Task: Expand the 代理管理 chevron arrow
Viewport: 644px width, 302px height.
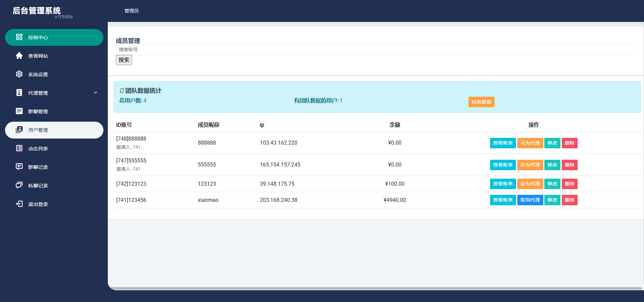Action: 96,93
